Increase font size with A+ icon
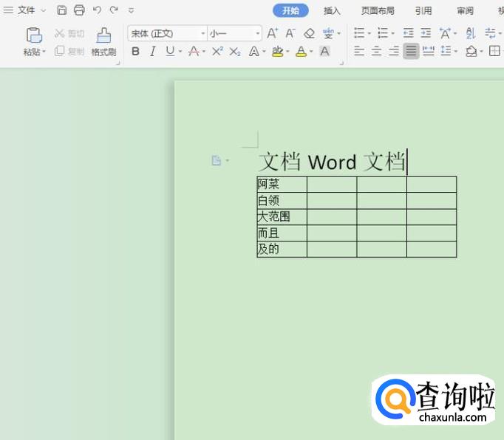504x440 pixels. tap(273, 33)
